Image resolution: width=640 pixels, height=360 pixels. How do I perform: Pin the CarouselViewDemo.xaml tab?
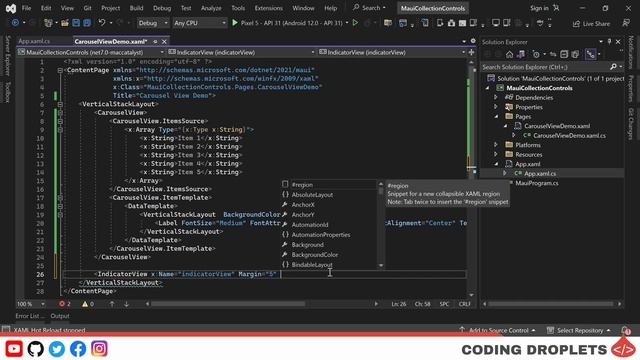pos(155,42)
